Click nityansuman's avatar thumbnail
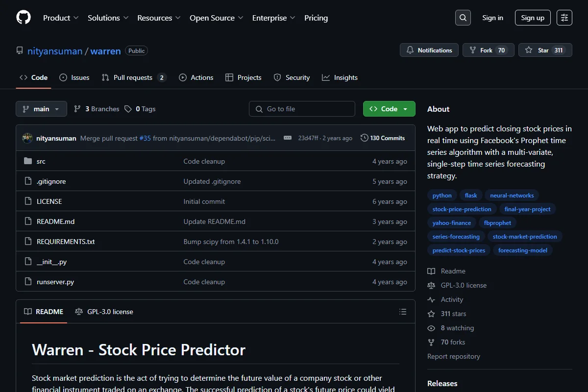This screenshot has width=588, height=392. [27, 138]
